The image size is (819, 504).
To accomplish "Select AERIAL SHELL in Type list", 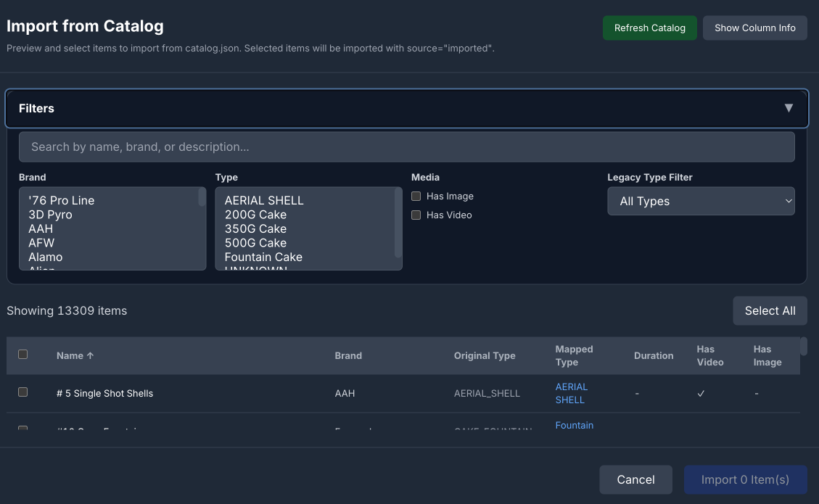I will click(x=264, y=201).
